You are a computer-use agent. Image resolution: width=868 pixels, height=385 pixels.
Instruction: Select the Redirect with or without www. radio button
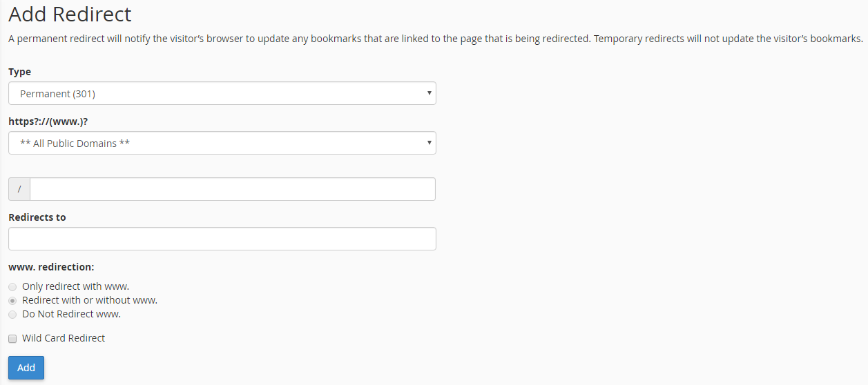12,301
